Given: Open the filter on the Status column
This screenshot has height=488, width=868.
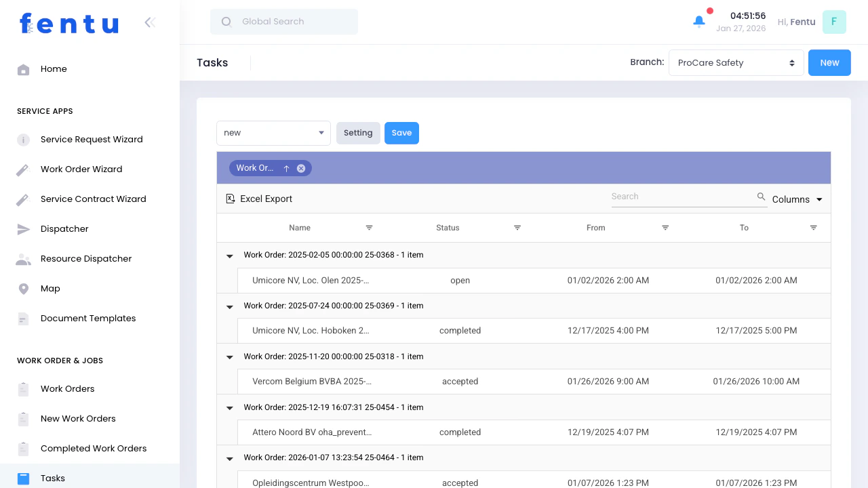Looking at the screenshot, I should 517,228.
